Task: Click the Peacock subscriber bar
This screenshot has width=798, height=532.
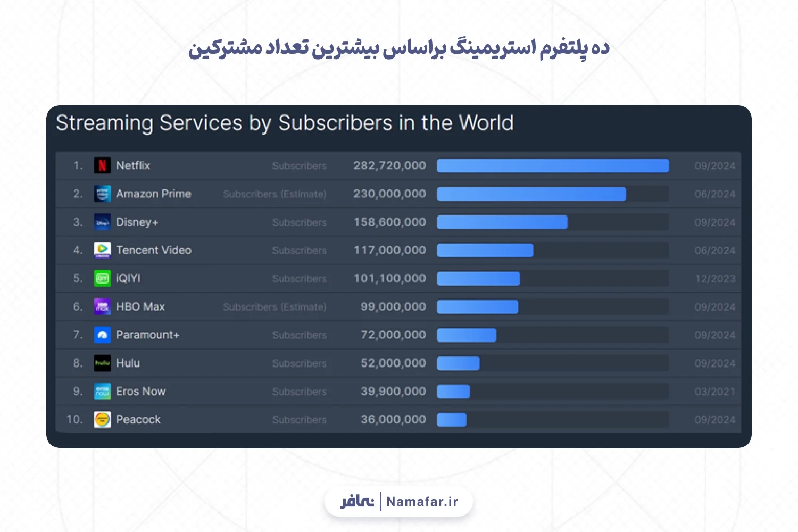Action: click(452, 419)
